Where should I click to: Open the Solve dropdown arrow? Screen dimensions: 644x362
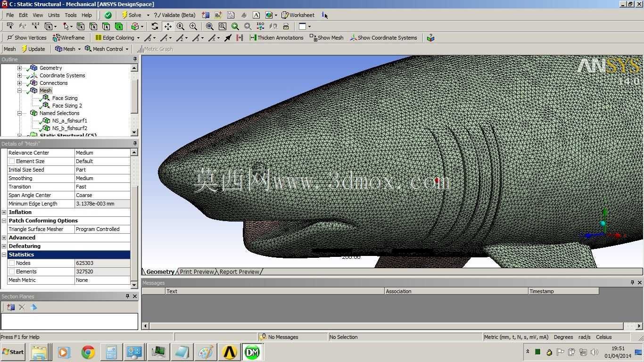pyautogui.click(x=148, y=15)
